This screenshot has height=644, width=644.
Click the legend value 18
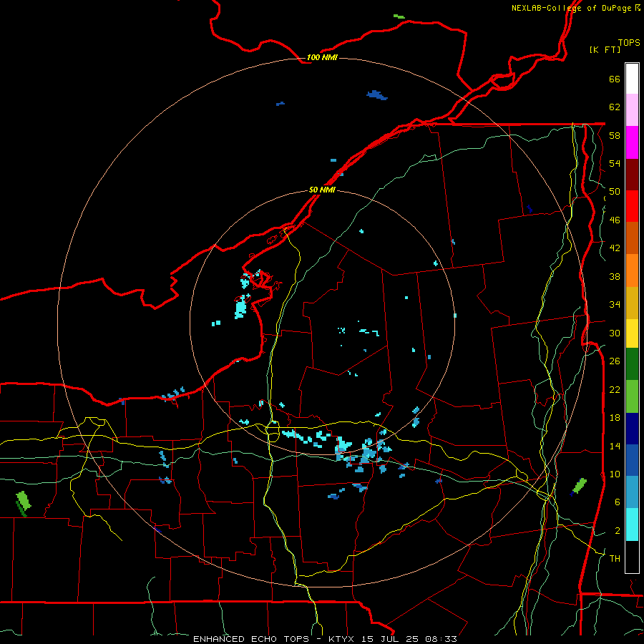coord(615,418)
